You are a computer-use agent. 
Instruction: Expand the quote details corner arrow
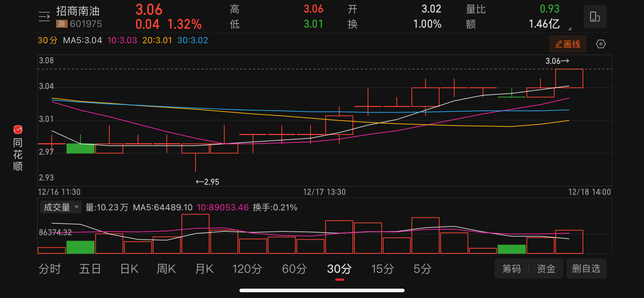tap(570, 28)
